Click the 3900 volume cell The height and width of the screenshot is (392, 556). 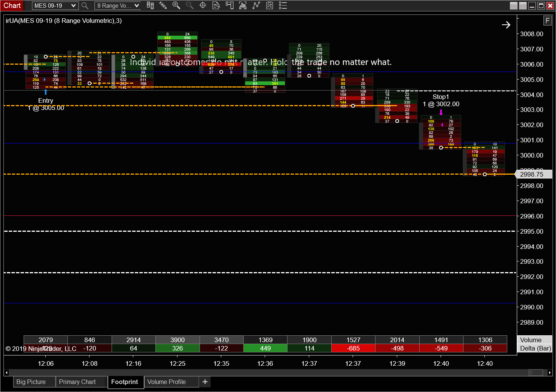click(x=177, y=340)
